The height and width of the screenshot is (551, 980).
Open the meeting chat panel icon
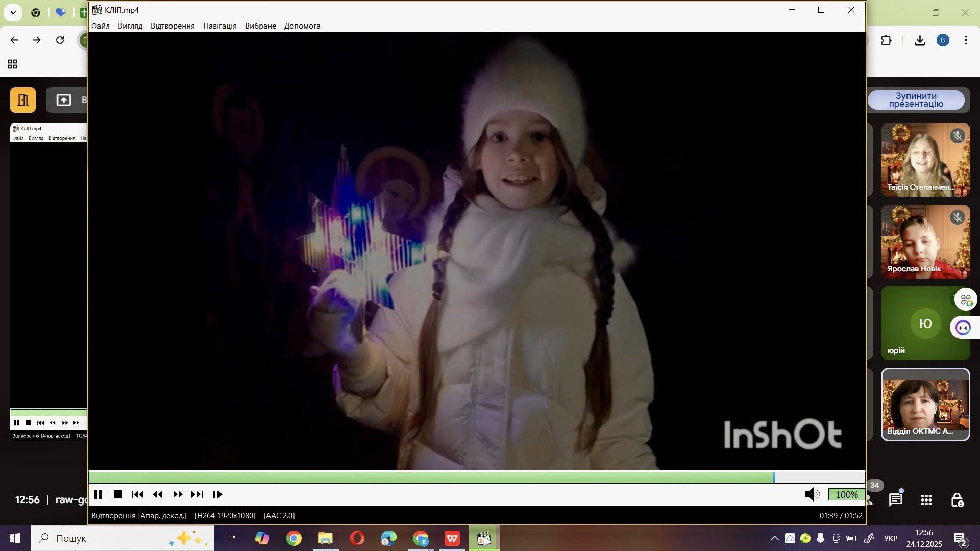(896, 500)
